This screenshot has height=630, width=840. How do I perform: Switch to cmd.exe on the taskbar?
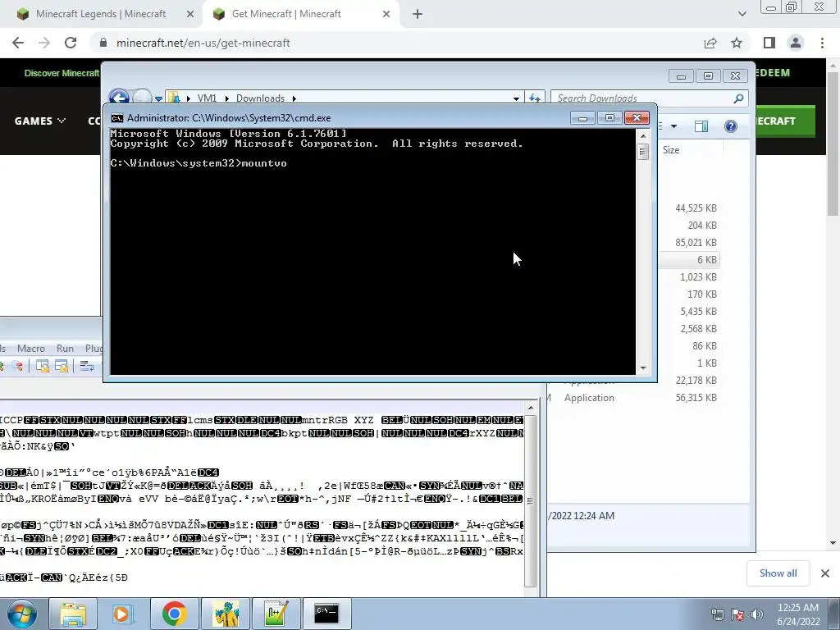pyautogui.click(x=326, y=614)
